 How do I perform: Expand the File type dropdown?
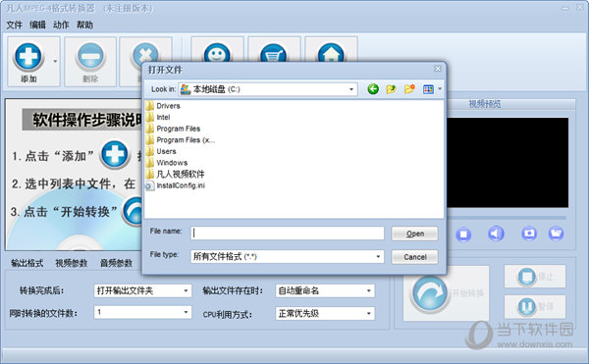378,257
